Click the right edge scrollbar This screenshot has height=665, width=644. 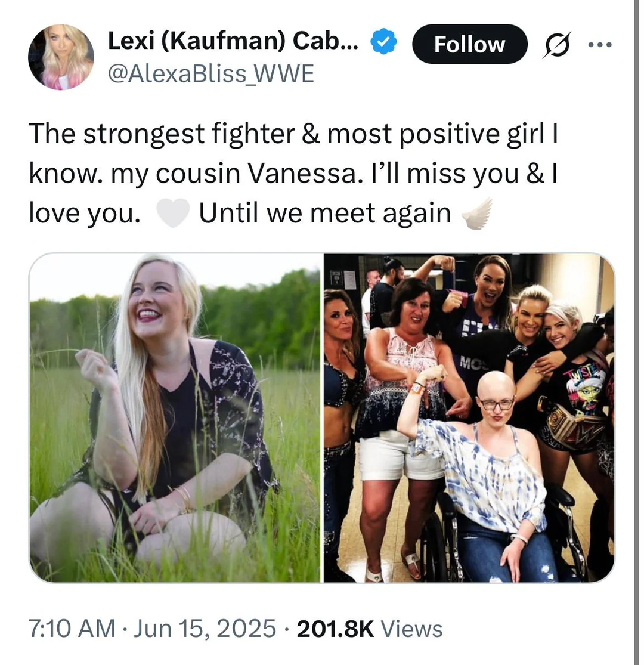point(636,333)
